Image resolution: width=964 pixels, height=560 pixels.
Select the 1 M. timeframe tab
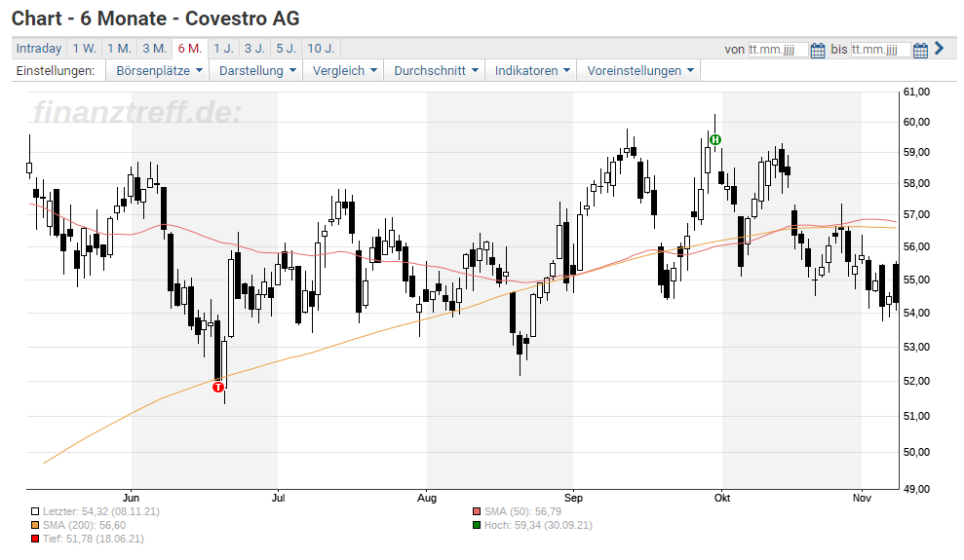pyautogui.click(x=119, y=49)
